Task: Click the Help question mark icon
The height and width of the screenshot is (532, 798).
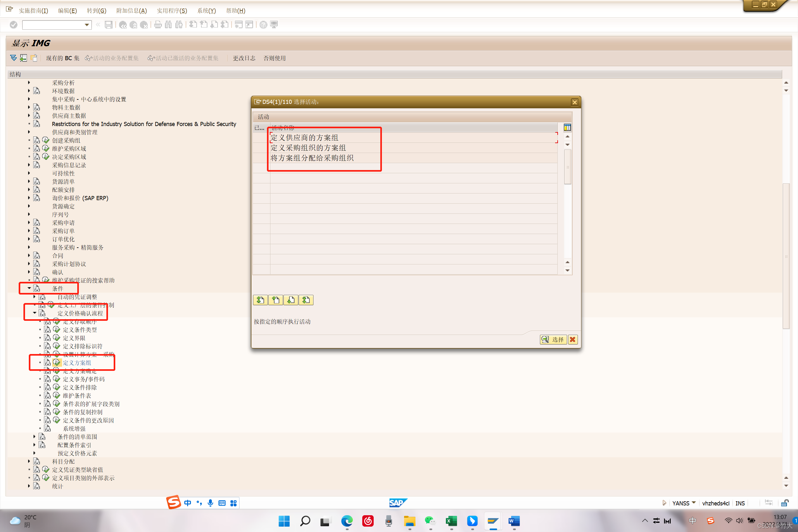Action: pyautogui.click(x=263, y=25)
